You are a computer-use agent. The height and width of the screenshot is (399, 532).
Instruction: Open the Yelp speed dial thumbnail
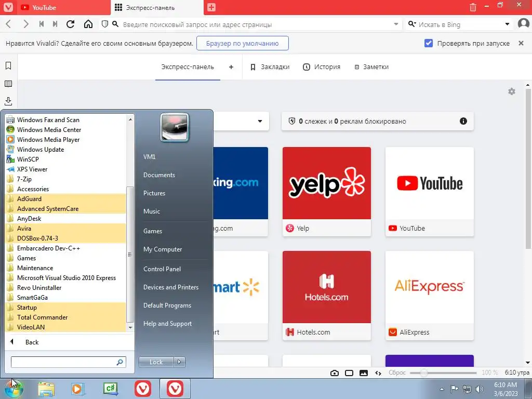[x=326, y=192]
